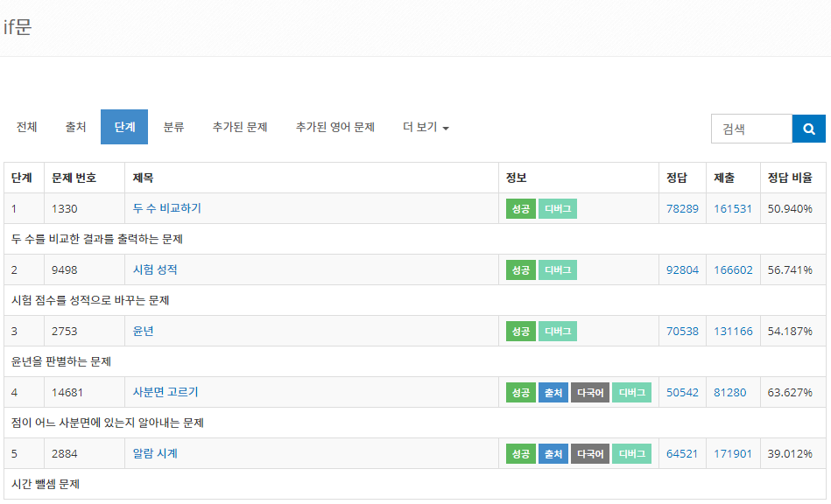Open correct count 70538
The image size is (831, 504).
tap(682, 332)
